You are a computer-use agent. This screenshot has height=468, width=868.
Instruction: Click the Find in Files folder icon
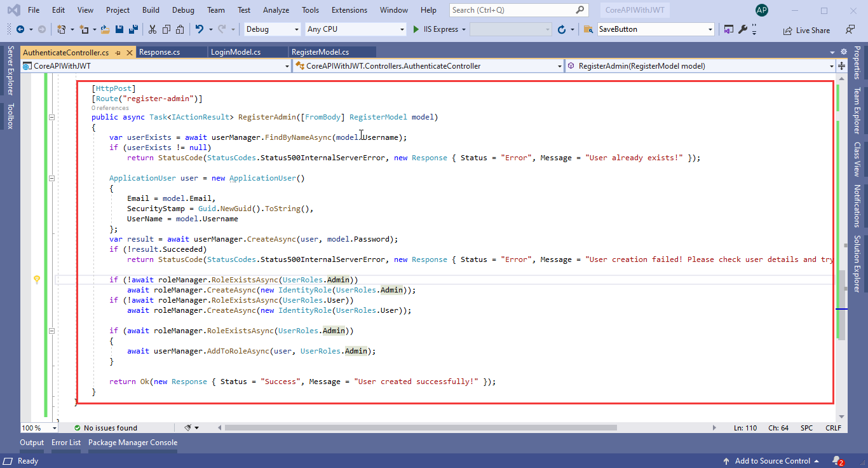point(588,29)
